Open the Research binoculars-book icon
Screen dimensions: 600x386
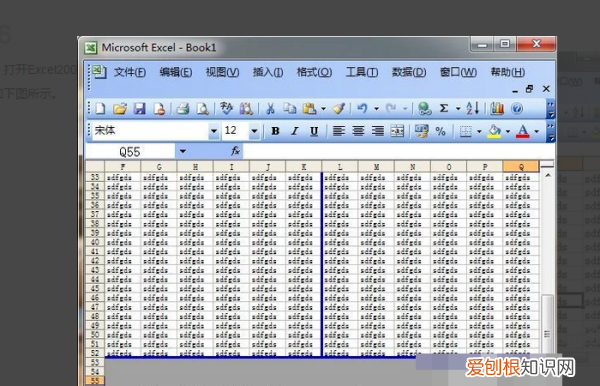click(x=246, y=109)
